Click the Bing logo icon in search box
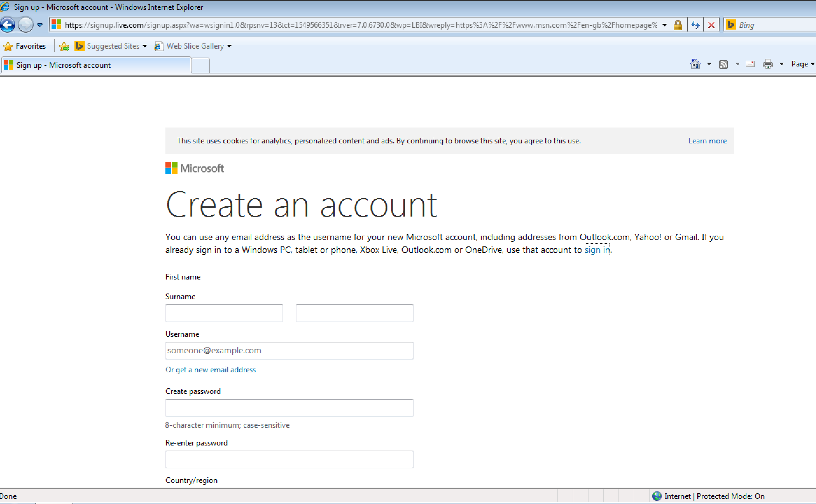The width and height of the screenshot is (816, 504). [x=731, y=25]
